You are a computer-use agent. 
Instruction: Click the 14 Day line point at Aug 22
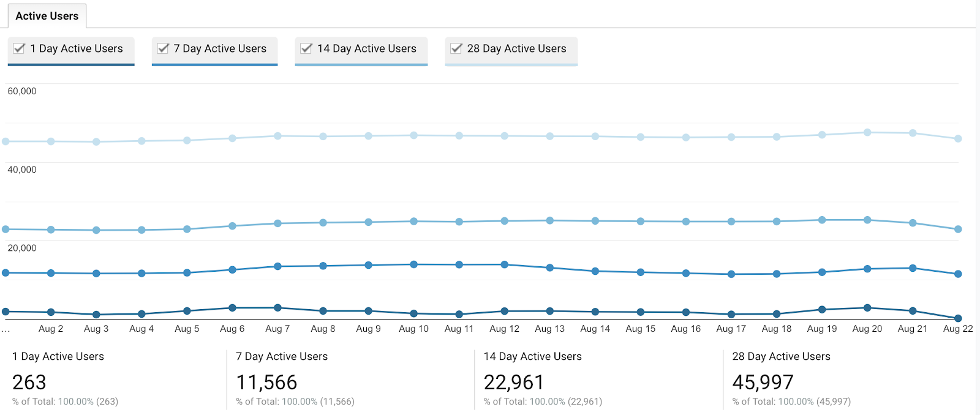tap(958, 230)
